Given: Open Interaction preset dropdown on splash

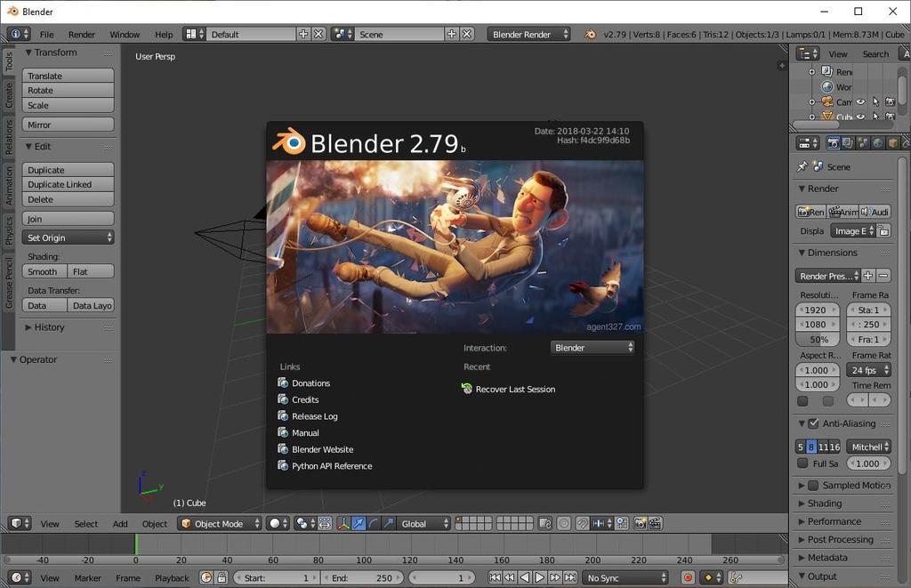Looking at the screenshot, I should 592,348.
